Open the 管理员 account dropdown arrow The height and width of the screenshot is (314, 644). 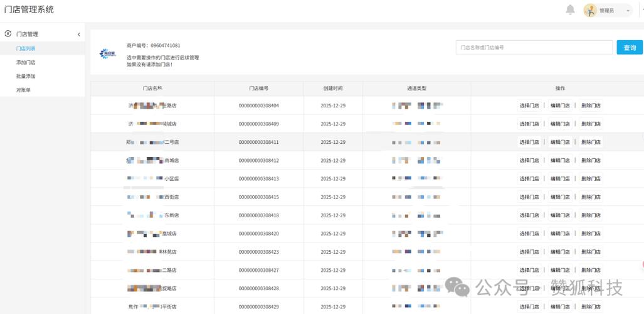point(628,11)
